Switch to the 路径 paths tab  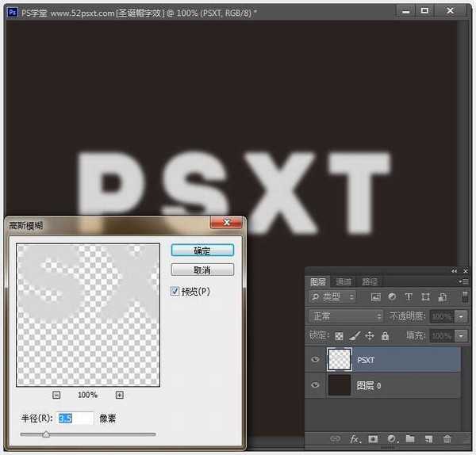click(370, 281)
